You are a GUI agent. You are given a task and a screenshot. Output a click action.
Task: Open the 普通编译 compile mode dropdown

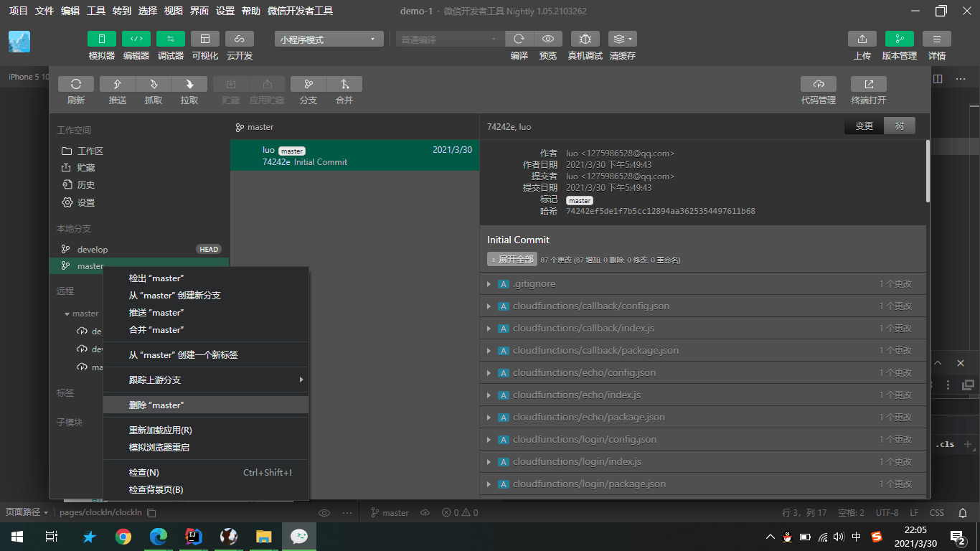tap(451, 39)
